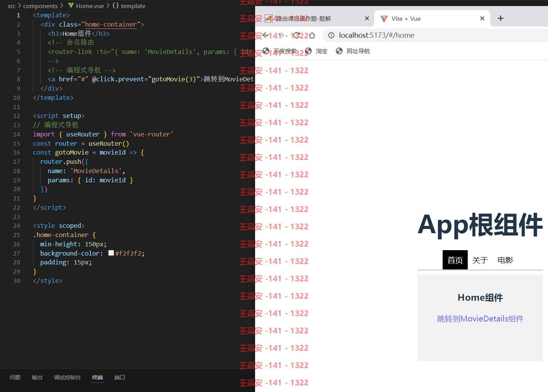Click the App根组件 heading
548x392 pixels.
480,225
